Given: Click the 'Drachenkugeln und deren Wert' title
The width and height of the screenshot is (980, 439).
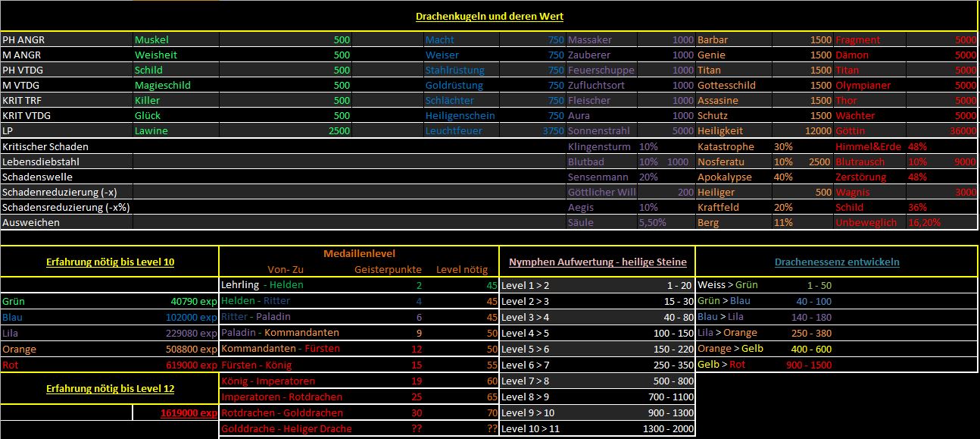Looking at the screenshot, I should [x=489, y=16].
